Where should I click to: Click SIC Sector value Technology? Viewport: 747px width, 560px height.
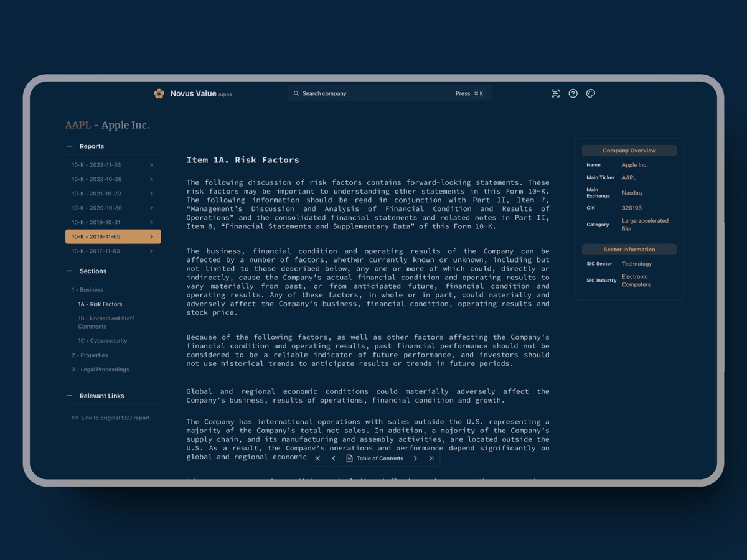pyautogui.click(x=637, y=264)
